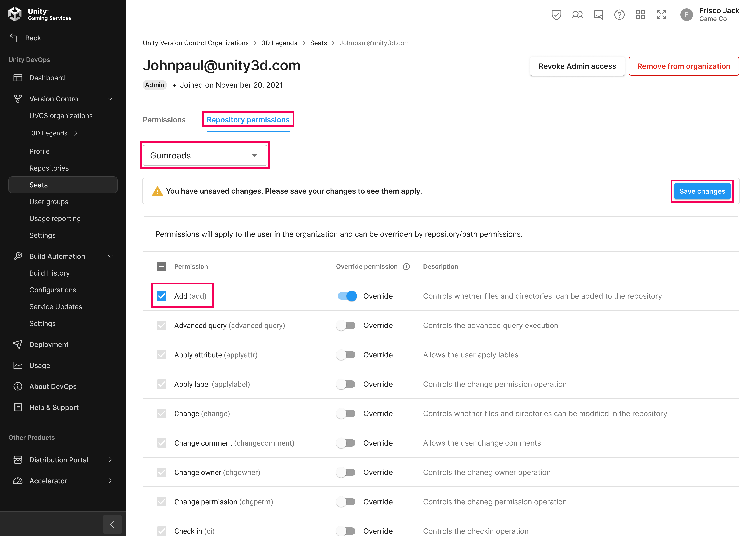Click the help question-mark icon in header
Viewport: 756px width, 536px height.
click(619, 15)
